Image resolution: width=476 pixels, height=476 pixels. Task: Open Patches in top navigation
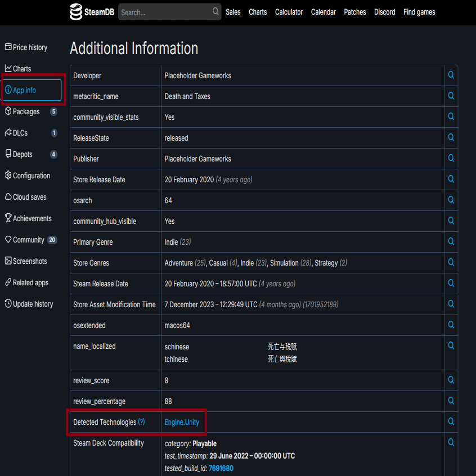354,12
